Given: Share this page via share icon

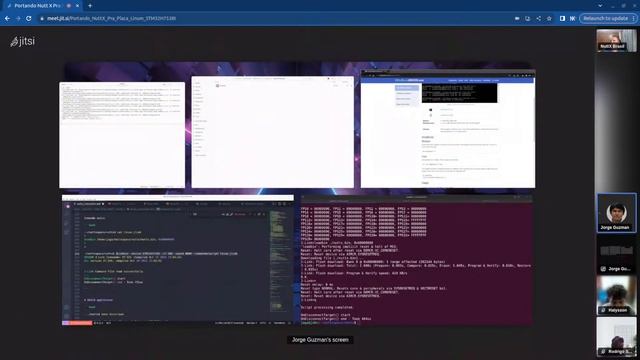Looking at the screenshot, I should pos(538,18).
